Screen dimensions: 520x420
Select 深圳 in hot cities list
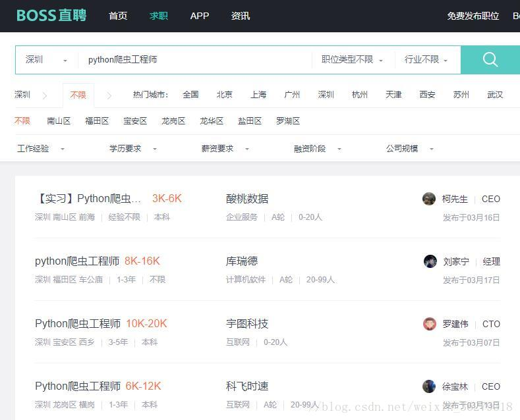(x=326, y=95)
